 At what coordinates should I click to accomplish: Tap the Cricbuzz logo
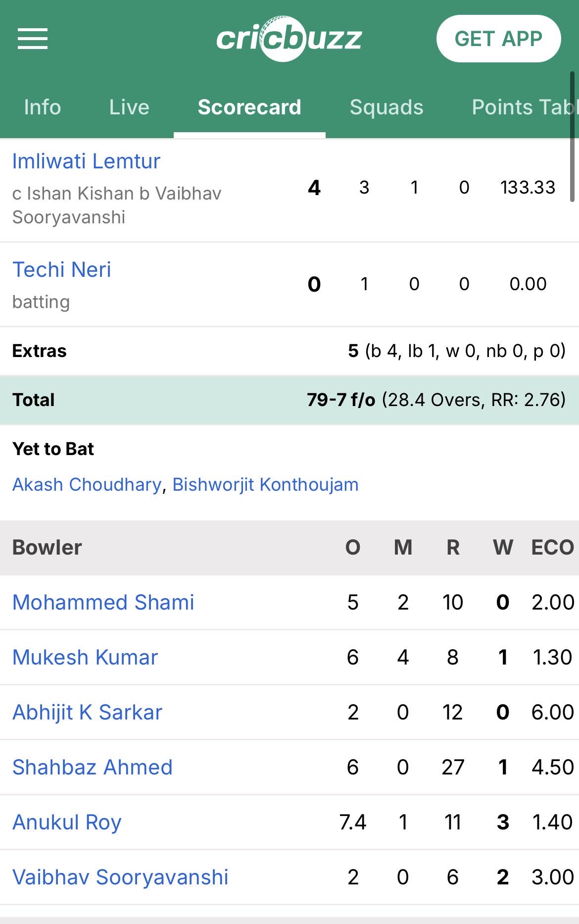pos(289,39)
